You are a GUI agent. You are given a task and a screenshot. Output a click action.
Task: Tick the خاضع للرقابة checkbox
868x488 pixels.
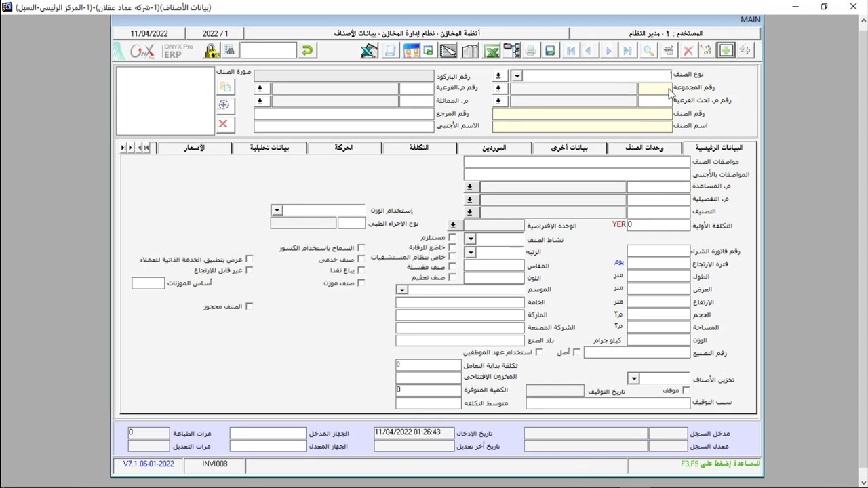452,248
